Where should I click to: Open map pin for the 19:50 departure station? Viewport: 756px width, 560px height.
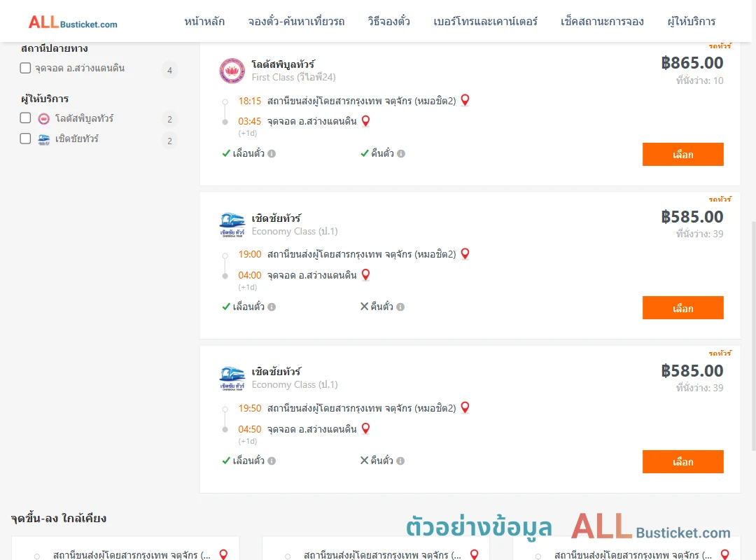[465, 407]
